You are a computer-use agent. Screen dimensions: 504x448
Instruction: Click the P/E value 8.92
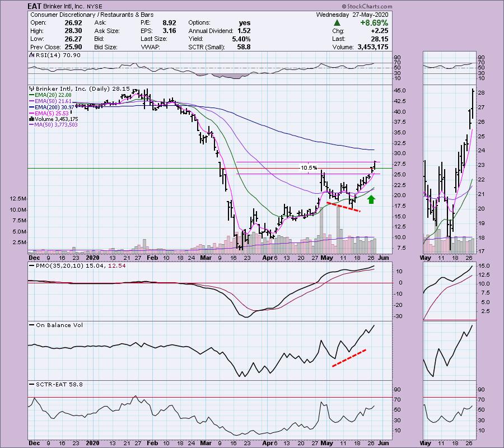[169, 23]
